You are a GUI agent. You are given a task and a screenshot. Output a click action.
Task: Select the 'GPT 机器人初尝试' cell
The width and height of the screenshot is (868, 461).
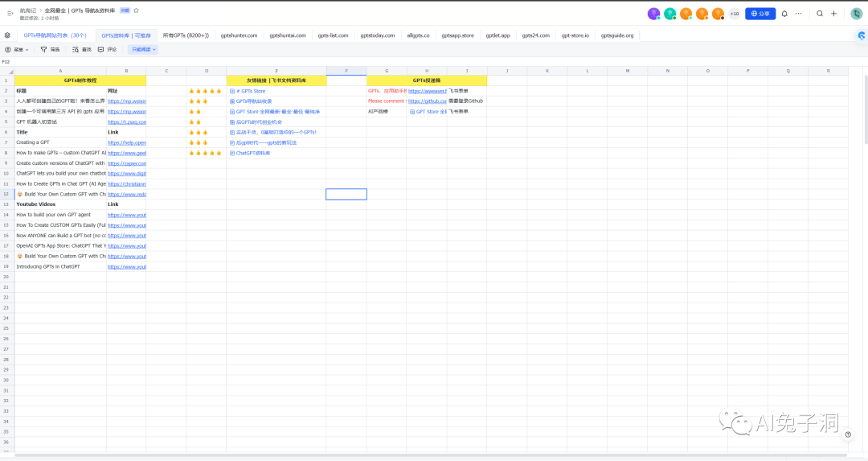pos(60,122)
